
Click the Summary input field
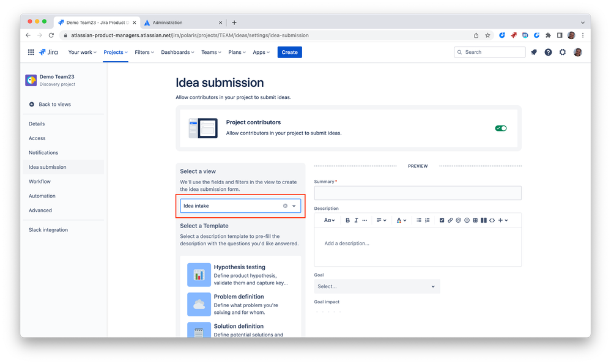click(418, 193)
